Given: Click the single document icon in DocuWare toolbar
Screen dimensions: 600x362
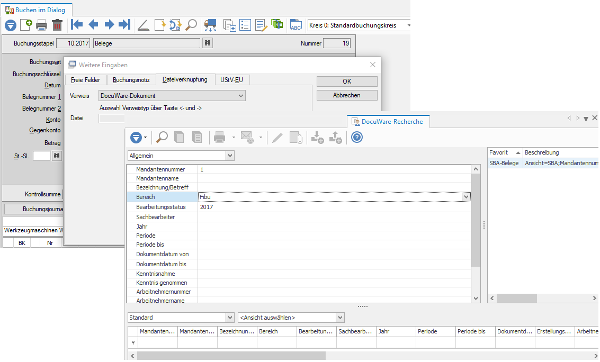Looking at the screenshot, I should coord(179,137).
